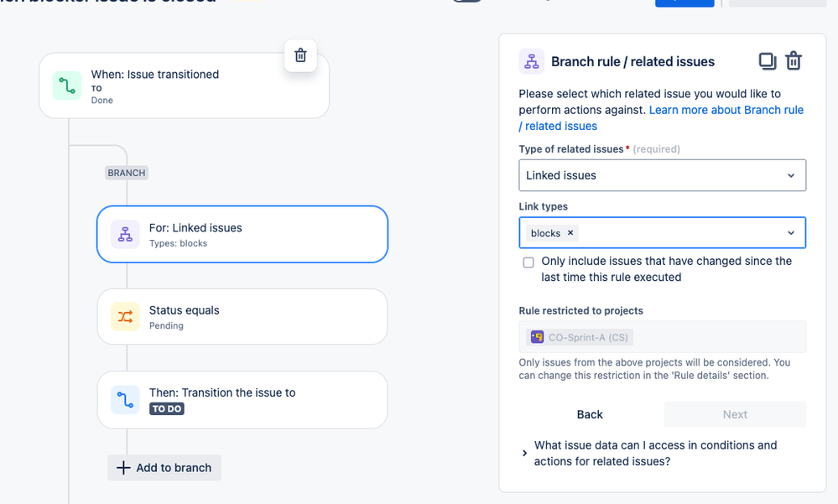Click the green Issue transitioned trigger icon
Screen dimensions: 838x504
pos(67,86)
